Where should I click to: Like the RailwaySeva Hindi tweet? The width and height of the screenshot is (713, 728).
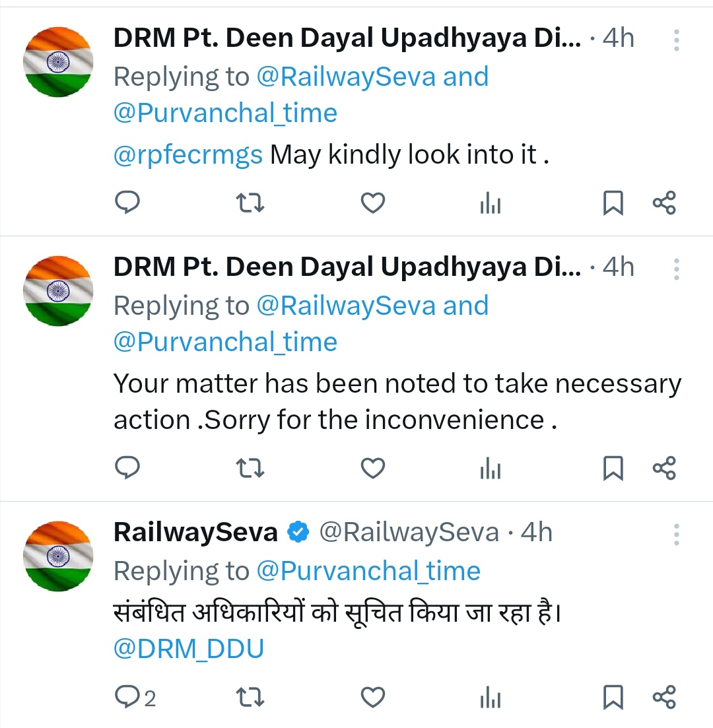point(373,697)
